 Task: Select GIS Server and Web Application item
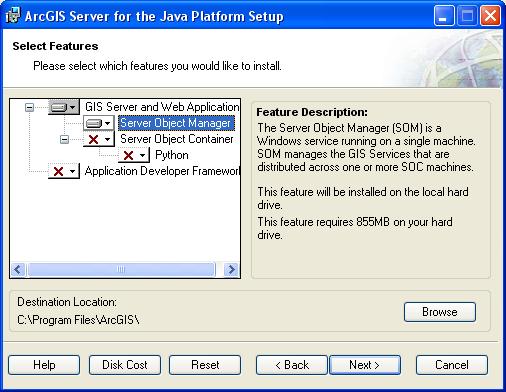[x=162, y=107]
